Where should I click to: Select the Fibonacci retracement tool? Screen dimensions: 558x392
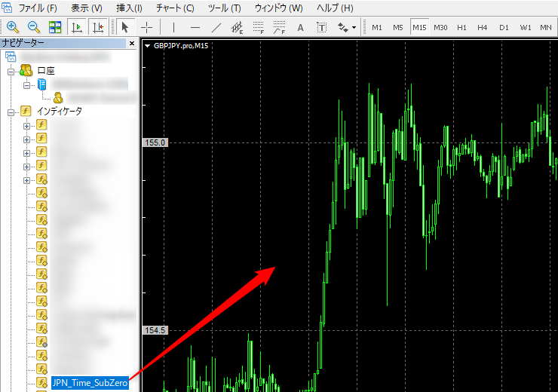point(259,27)
